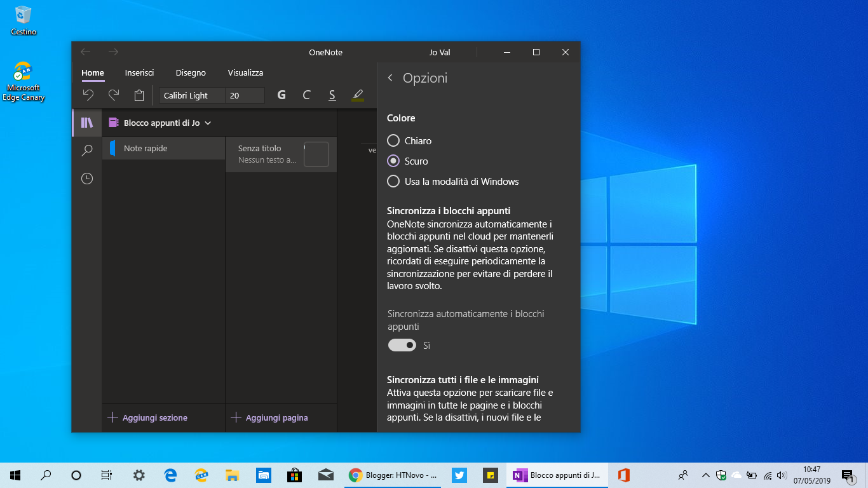Toggle bold with the G button
This screenshot has height=488, width=868.
coord(281,95)
